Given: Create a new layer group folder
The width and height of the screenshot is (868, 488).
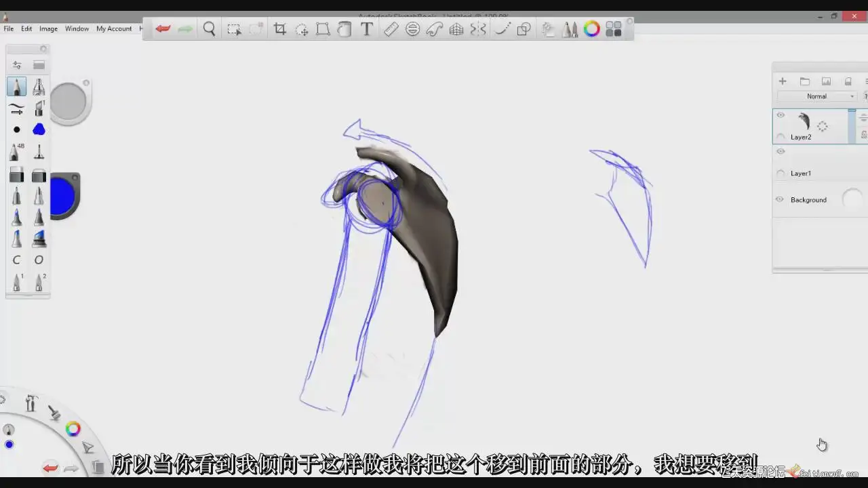Looking at the screenshot, I should point(804,81).
